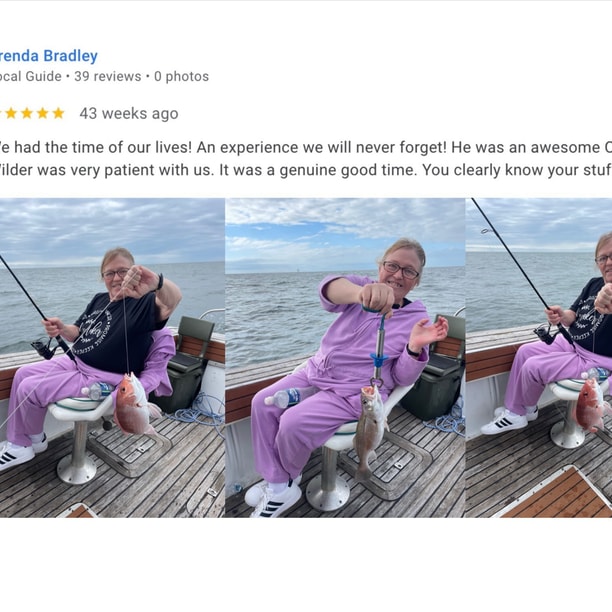Click the 43 weeks ago timestamp

pos(129,114)
